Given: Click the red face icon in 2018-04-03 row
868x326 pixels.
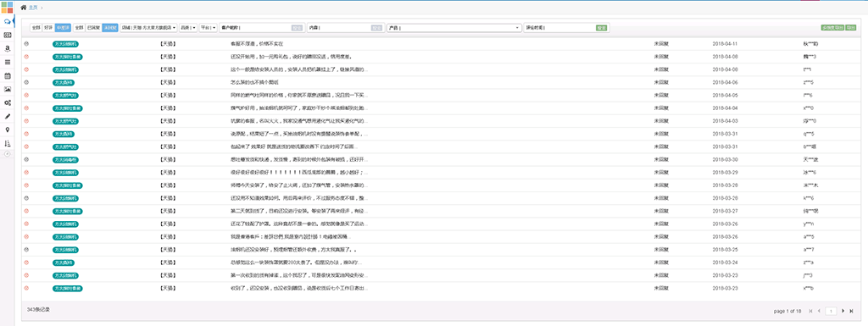Looking at the screenshot, I should (x=26, y=121).
